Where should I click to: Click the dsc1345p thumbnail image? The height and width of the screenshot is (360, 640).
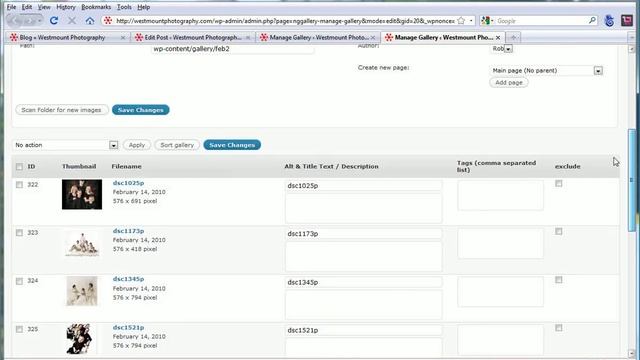pos(82,291)
